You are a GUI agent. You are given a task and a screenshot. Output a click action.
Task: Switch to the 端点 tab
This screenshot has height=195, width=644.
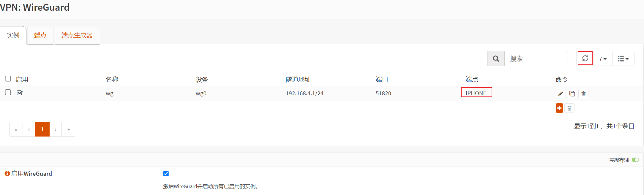coord(40,35)
